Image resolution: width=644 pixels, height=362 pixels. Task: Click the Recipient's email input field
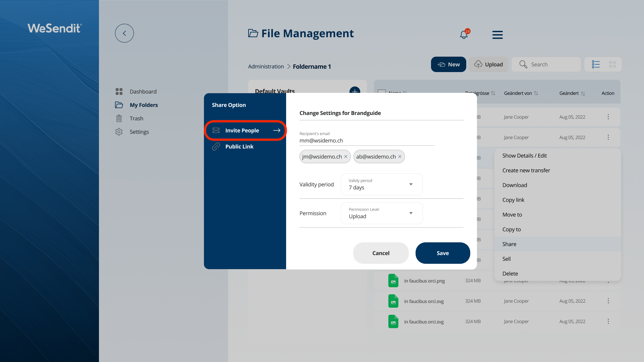367,140
